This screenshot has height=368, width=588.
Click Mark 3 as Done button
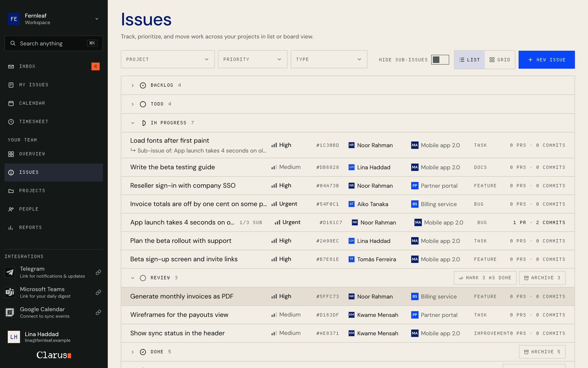[x=485, y=278]
